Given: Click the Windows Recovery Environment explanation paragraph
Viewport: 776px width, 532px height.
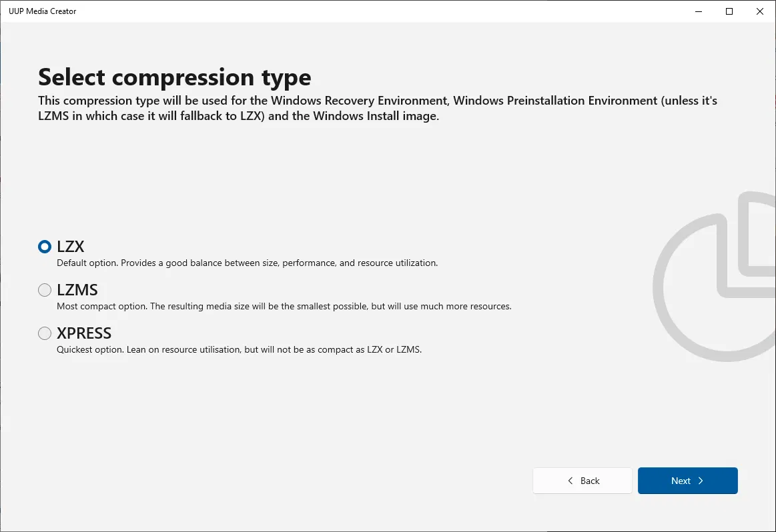Looking at the screenshot, I should click(x=377, y=109).
